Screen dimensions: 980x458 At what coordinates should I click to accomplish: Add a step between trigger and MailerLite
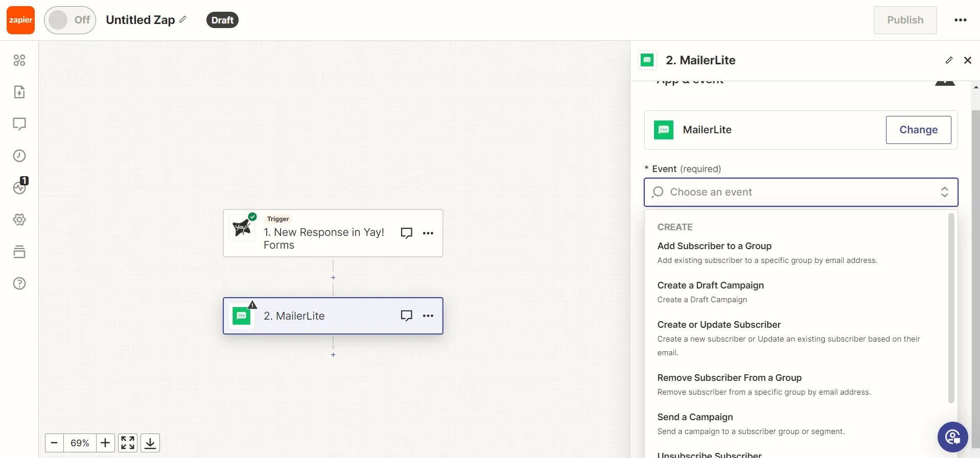point(333,278)
